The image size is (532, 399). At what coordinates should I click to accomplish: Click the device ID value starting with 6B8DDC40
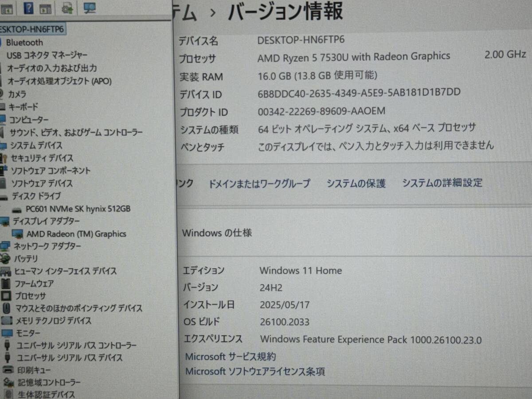[x=359, y=92]
